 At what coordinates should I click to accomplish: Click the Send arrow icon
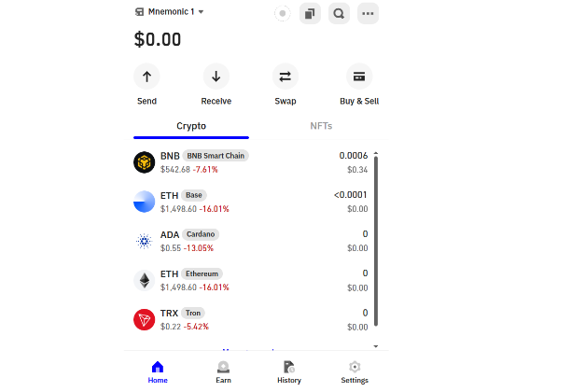[x=146, y=77]
